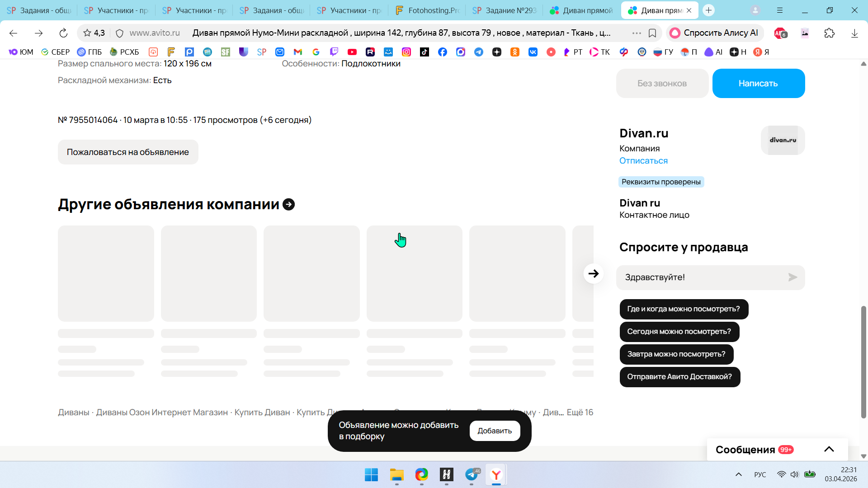Switch to the Fotohosting.Pro tab
The width and height of the screenshot is (868, 488).
pos(427,10)
